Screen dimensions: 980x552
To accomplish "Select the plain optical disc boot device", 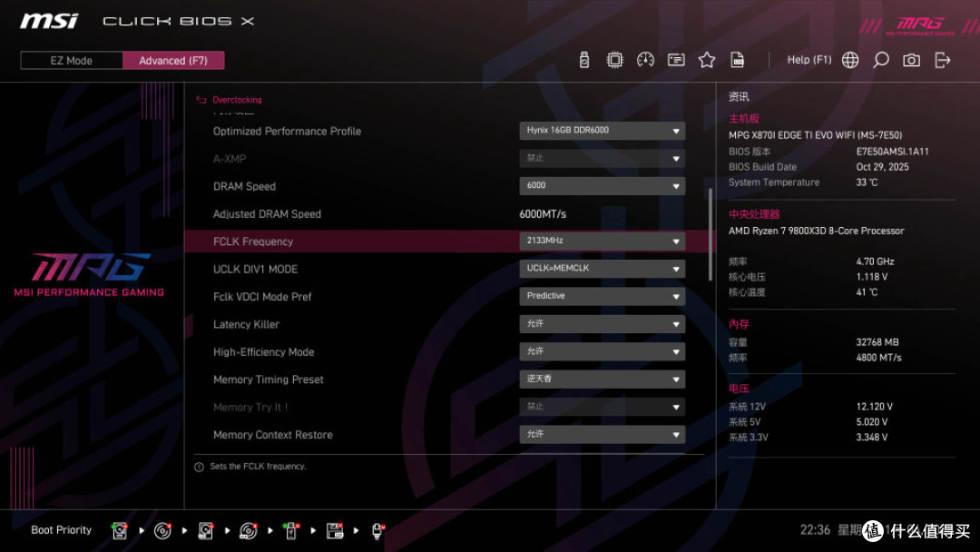I will [162, 531].
